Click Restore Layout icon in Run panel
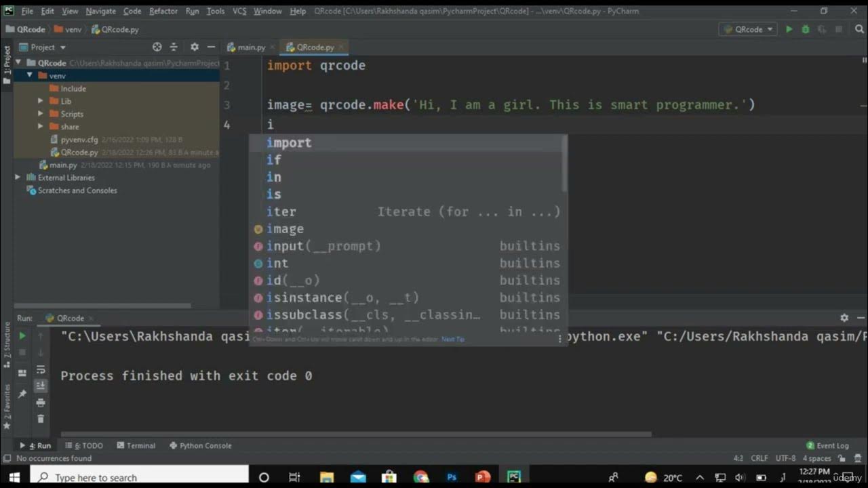868x488 pixels. pyautogui.click(x=22, y=373)
